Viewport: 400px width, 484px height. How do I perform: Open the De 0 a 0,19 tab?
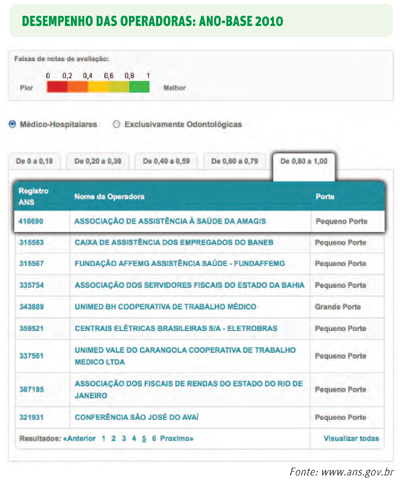click(34, 161)
